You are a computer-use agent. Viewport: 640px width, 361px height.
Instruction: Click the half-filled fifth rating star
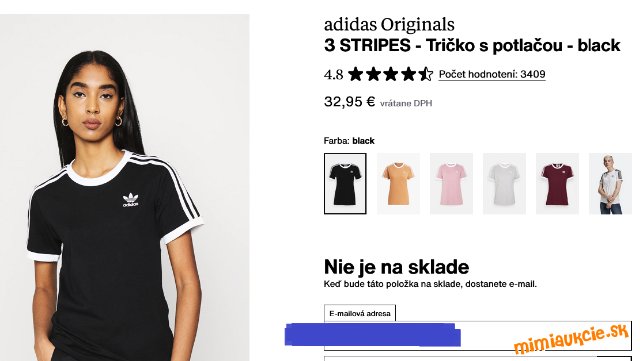pyautogui.click(x=425, y=74)
